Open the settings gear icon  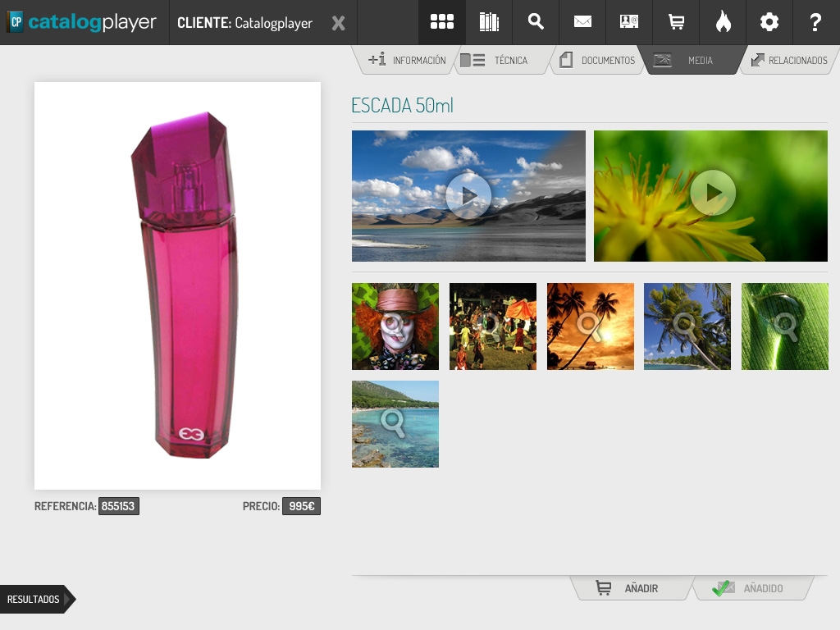click(x=769, y=22)
